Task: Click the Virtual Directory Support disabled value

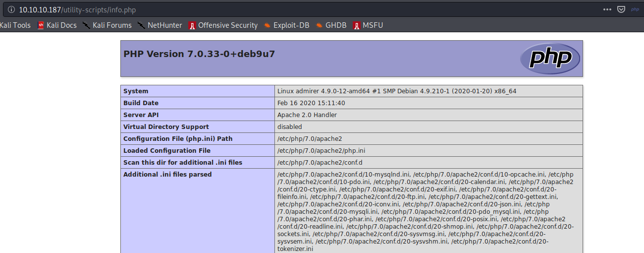Action: pos(289,127)
